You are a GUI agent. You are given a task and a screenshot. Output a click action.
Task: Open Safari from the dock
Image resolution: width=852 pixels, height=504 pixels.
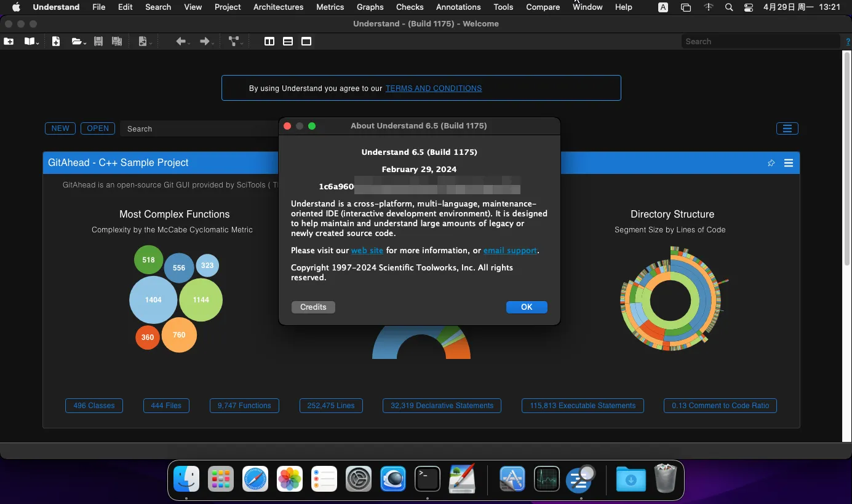[255, 479]
